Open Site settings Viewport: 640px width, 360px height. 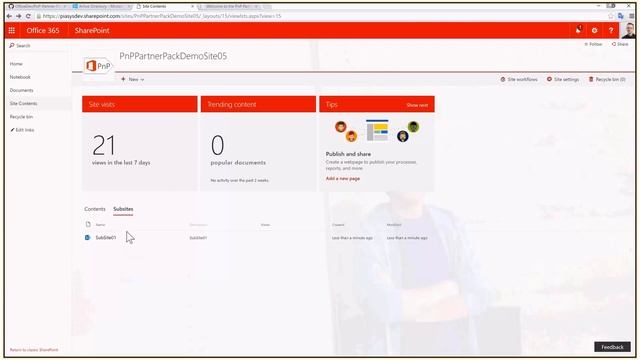[563, 79]
